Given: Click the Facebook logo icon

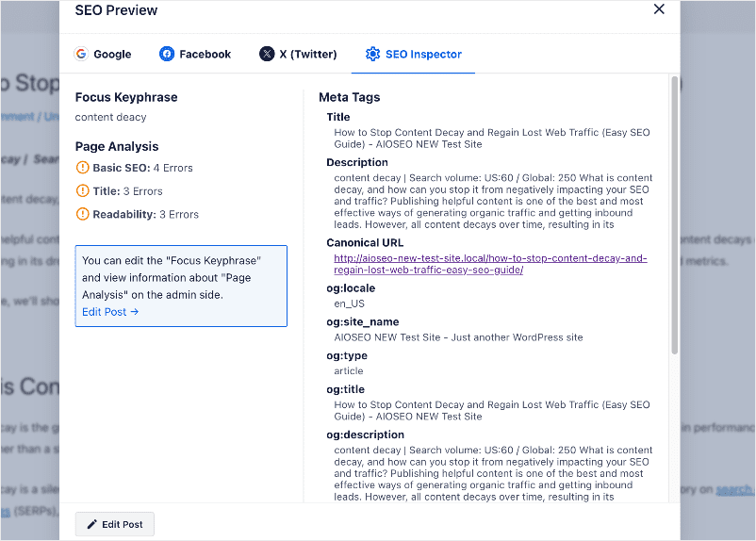Looking at the screenshot, I should pyautogui.click(x=166, y=54).
